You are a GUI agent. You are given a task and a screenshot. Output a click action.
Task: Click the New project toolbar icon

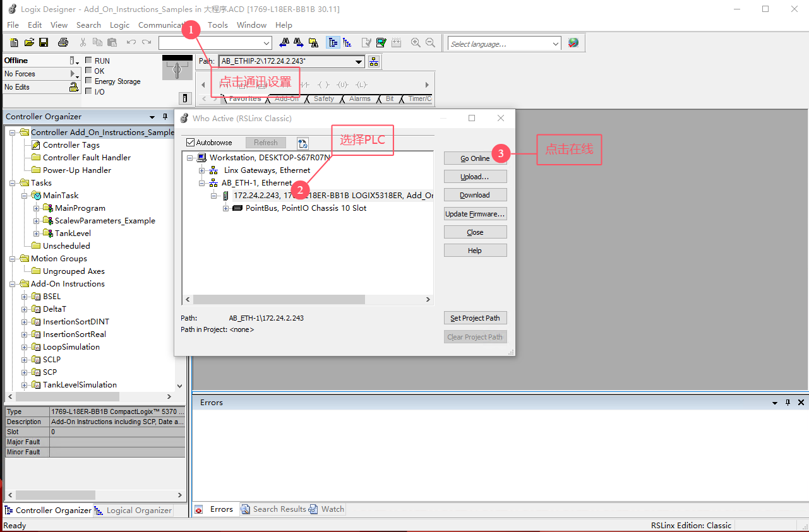[14, 43]
